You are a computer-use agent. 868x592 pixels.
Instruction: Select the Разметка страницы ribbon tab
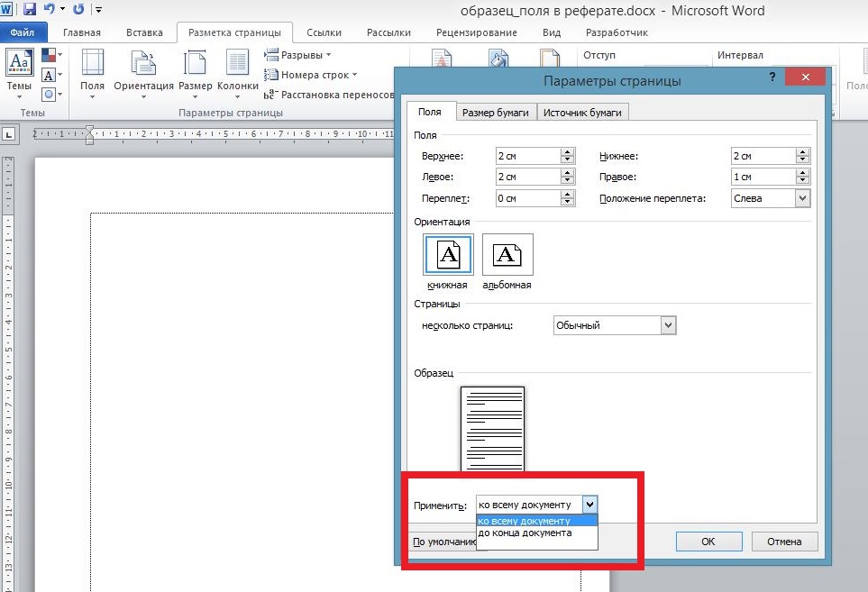pos(234,32)
